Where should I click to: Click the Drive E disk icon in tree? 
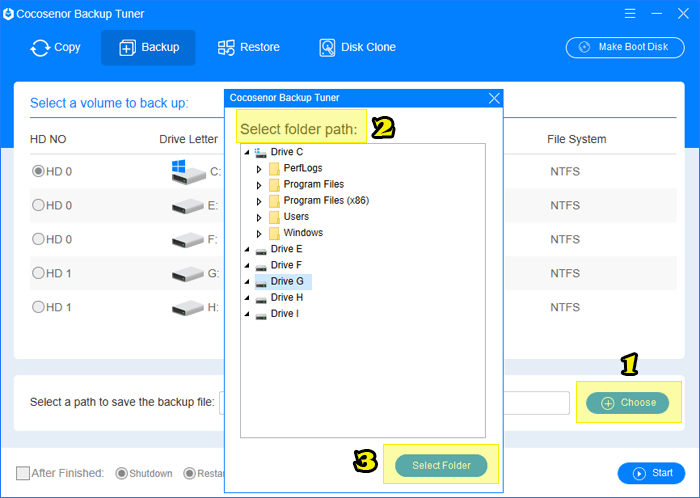tap(261, 251)
